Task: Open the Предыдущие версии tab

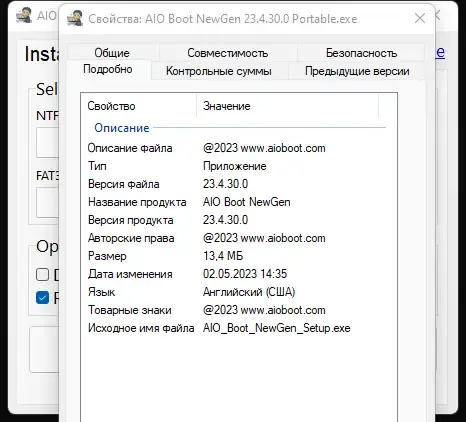Action: tap(357, 71)
